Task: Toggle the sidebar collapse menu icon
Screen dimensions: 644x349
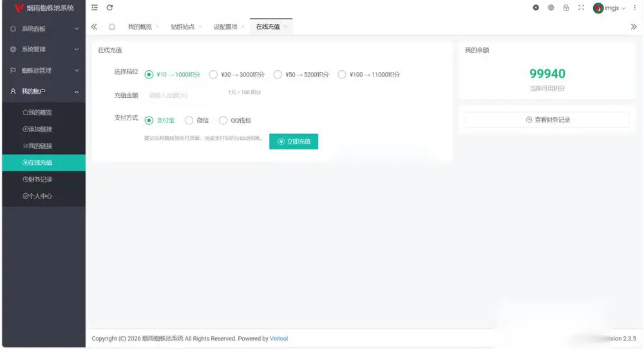Action: point(95,7)
